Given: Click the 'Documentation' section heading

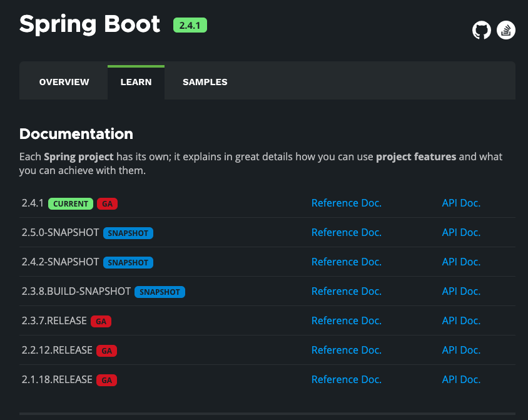Looking at the screenshot, I should [x=76, y=134].
